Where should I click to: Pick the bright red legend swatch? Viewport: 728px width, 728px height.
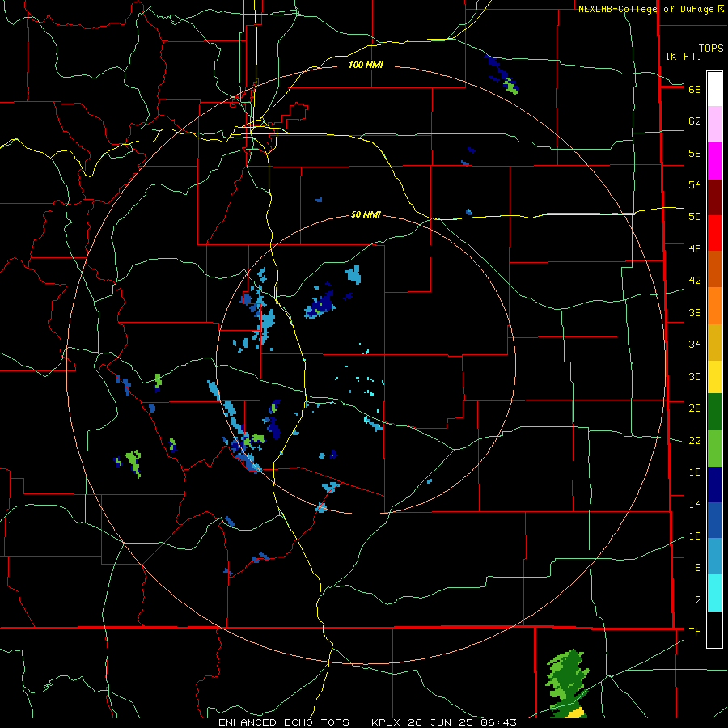(x=714, y=233)
